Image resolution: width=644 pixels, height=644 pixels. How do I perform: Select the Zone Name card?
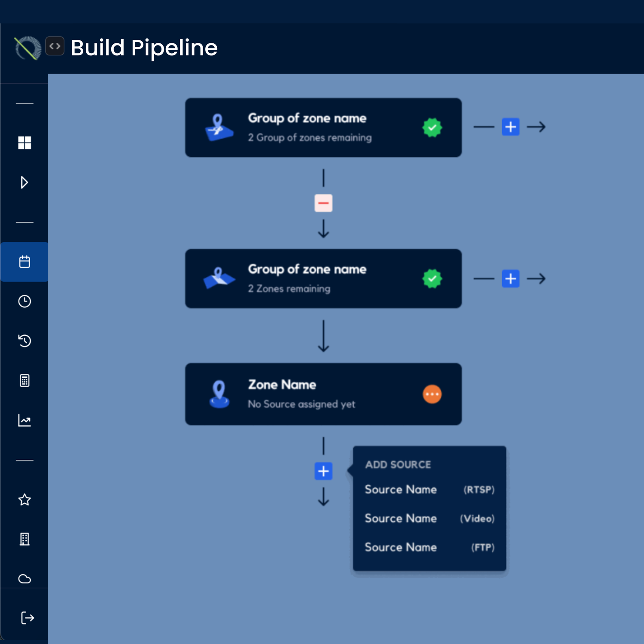[323, 394]
